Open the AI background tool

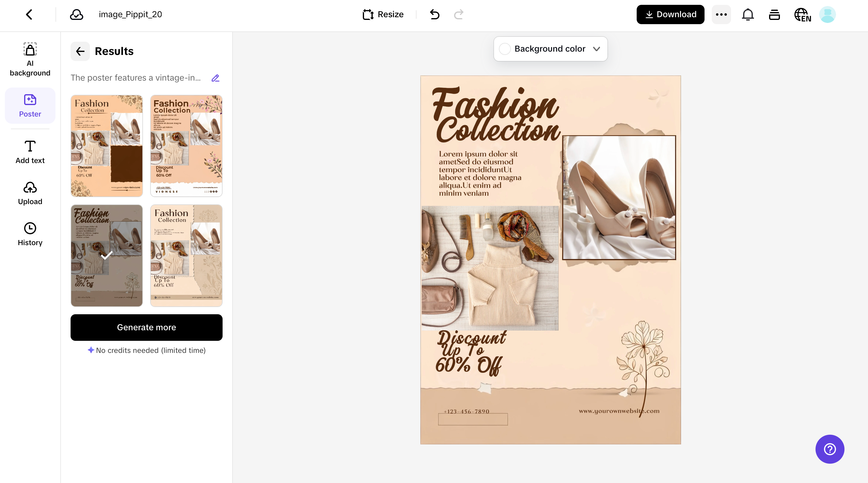pos(30,59)
